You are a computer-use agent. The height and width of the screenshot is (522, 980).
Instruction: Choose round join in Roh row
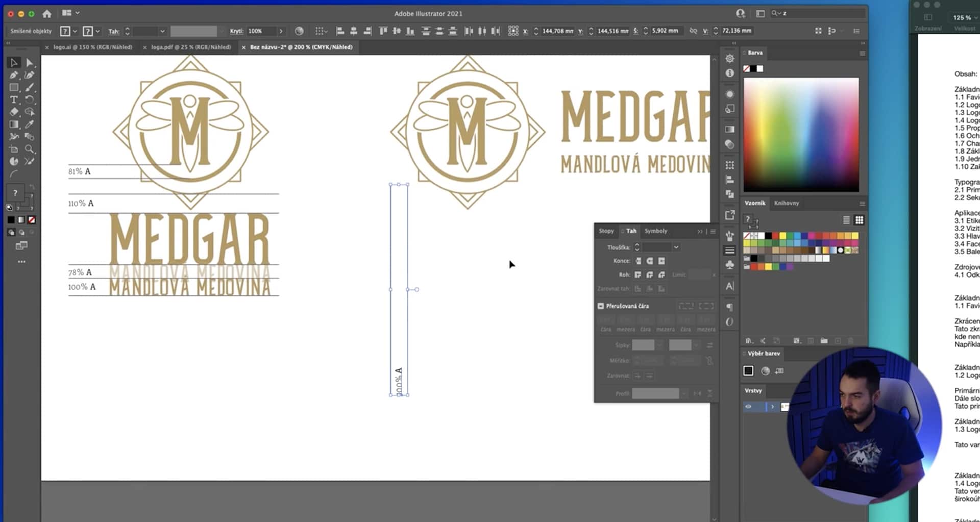point(650,275)
